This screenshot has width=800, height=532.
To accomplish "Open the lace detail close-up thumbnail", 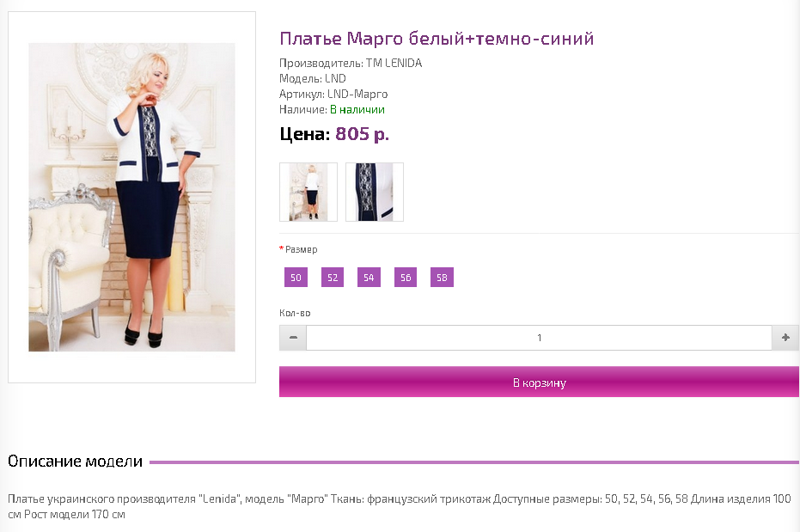I will [375, 193].
